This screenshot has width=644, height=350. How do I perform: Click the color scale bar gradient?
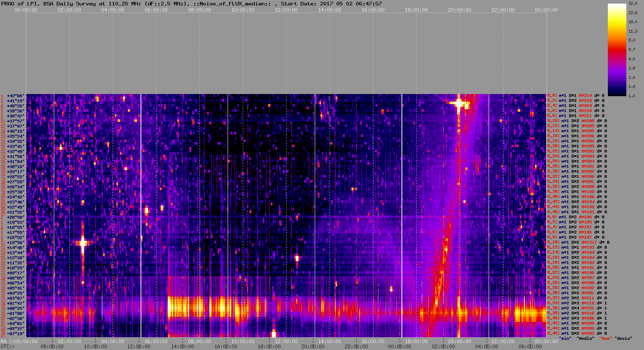(617, 50)
